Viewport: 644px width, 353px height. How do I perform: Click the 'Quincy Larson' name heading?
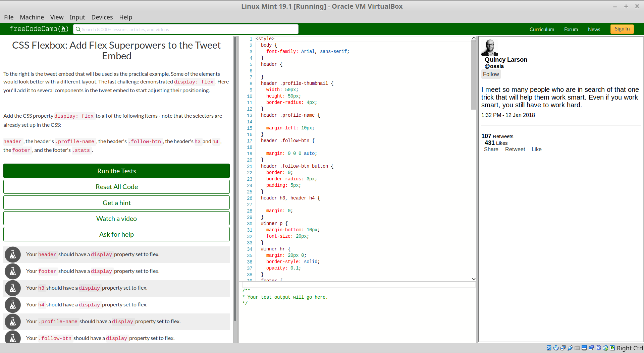(506, 60)
